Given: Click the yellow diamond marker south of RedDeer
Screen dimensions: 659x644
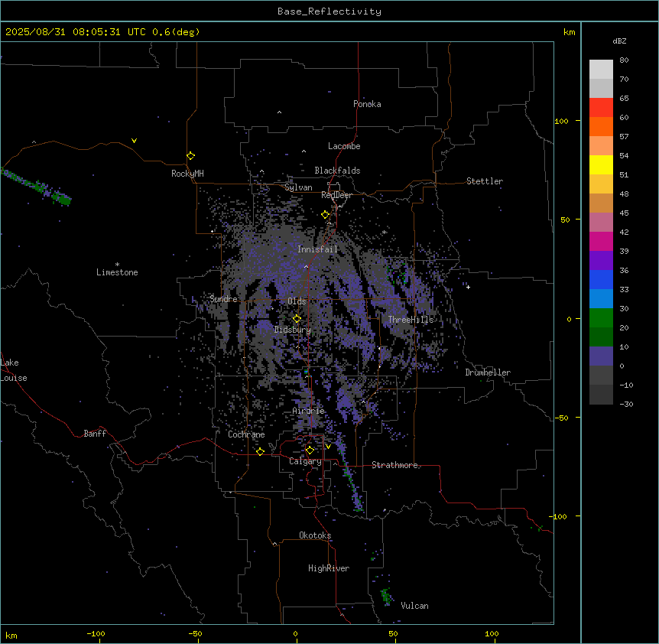Looking at the screenshot, I should (325, 215).
